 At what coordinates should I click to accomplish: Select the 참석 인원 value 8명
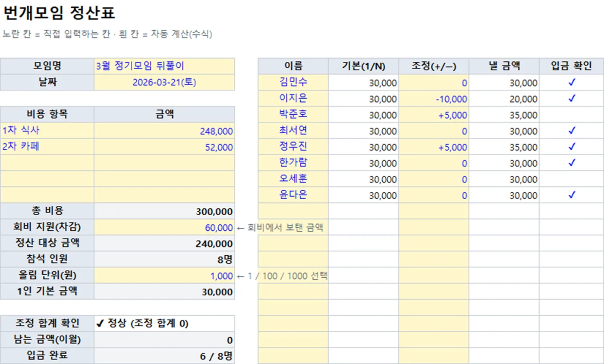(164, 259)
